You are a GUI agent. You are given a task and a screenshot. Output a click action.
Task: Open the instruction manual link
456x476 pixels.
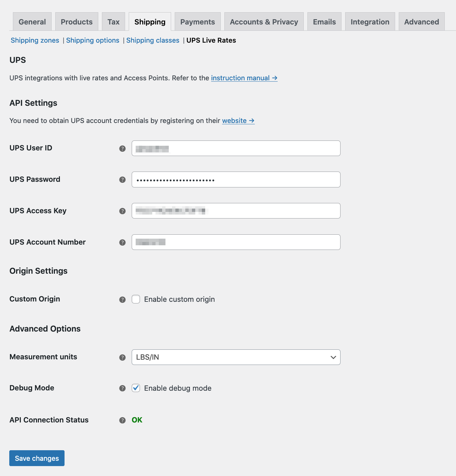click(244, 78)
